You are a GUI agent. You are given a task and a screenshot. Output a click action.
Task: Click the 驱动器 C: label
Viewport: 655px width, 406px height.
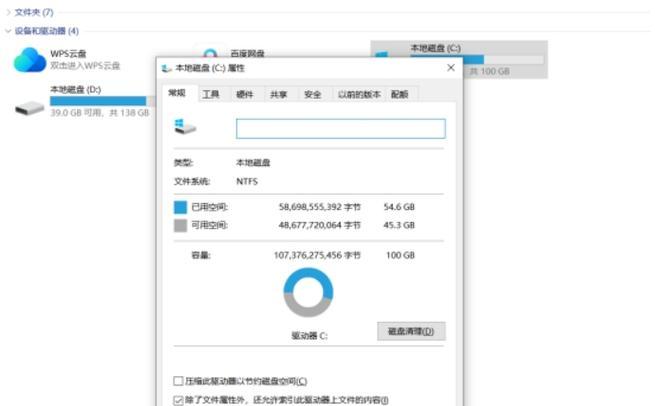[x=309, y=336]
